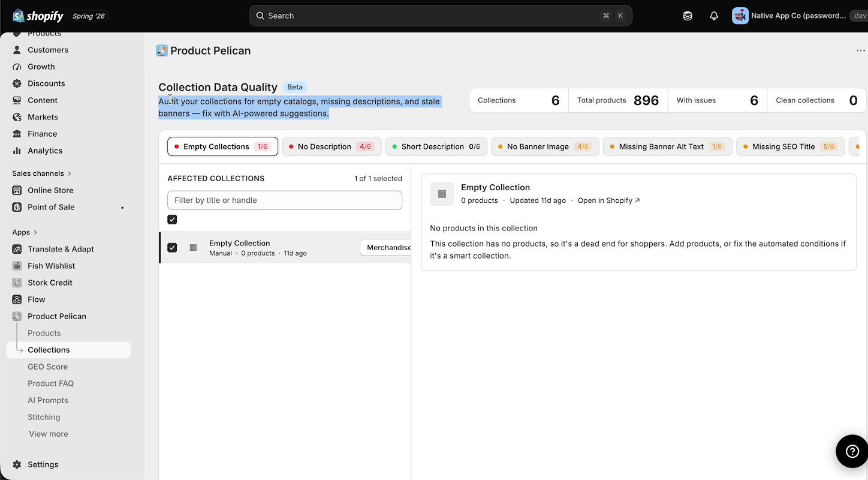Viewport: 868px width, 480px height.
Task: Select the Empty Collections tab
Action: pyautogui.click(x=222, y=146)
